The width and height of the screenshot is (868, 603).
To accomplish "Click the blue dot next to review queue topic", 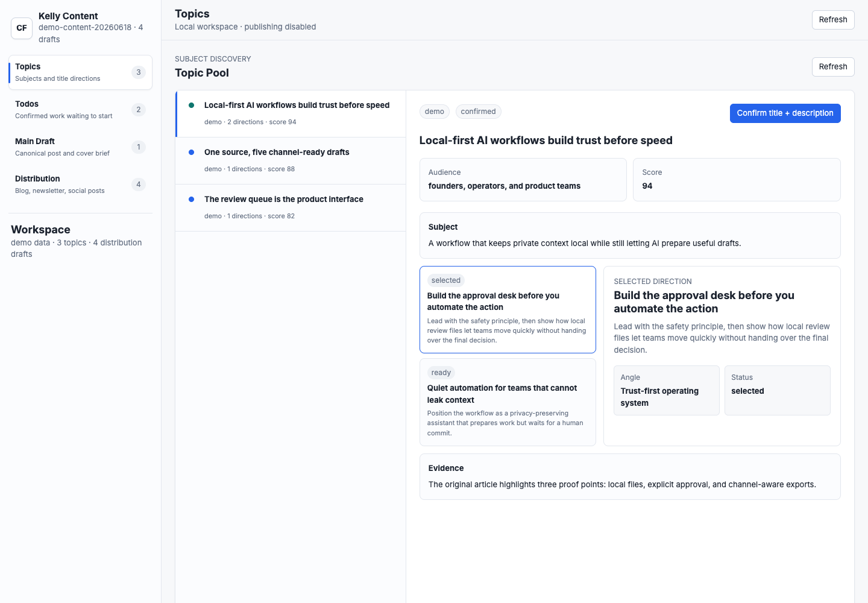I will 192,199.
